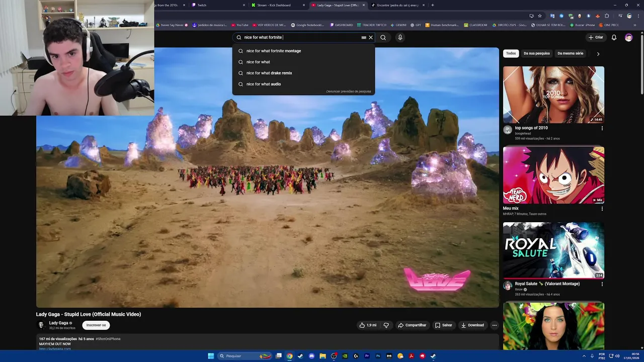Open Adobe Photoshop from the taskbar

point(378,356)
